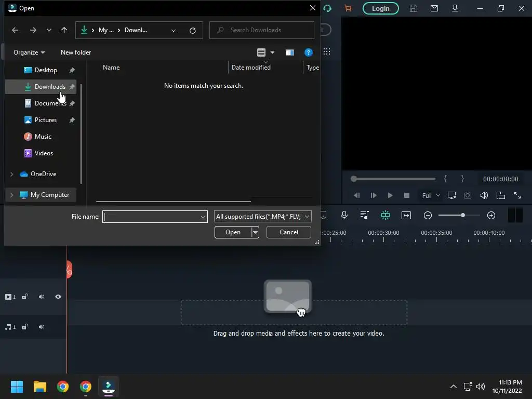Click the grid dots icon
Viewport: 532px width, 399px height.
coord(327,51)
